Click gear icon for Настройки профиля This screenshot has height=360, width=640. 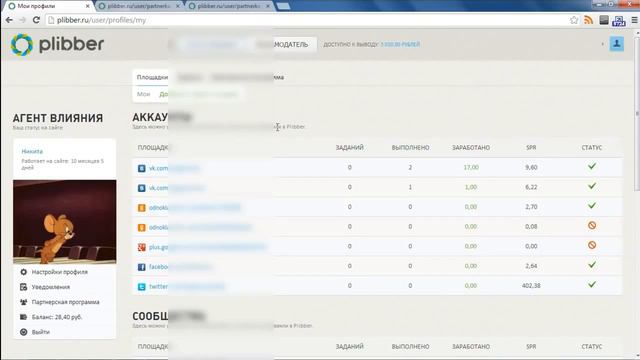(24, 272)
